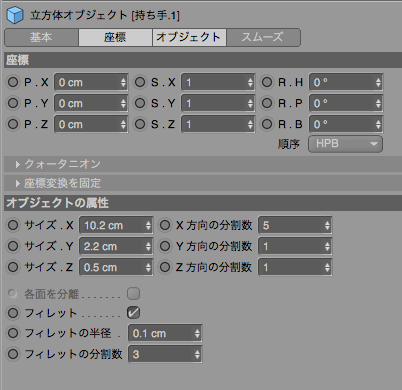This screenshot has height=390, width=402.
Task: Toggle the R.H keyframe circle
Action: tap(267, 82)
